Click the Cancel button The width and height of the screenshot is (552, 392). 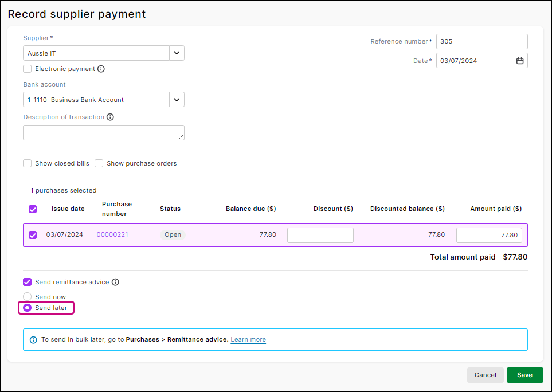point(485,375)
